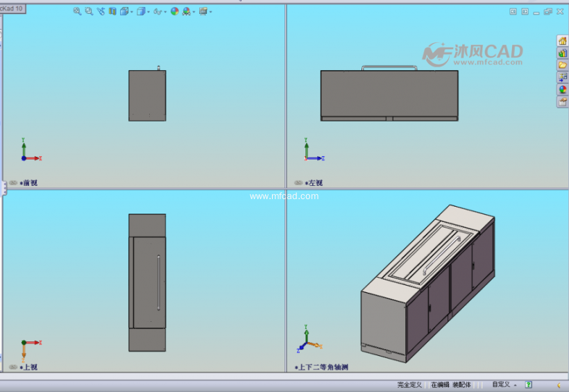The height and width of the screenshot is (392, 569).
Task: Click the front view XY coordinate triad
Action: coord(31,150)
